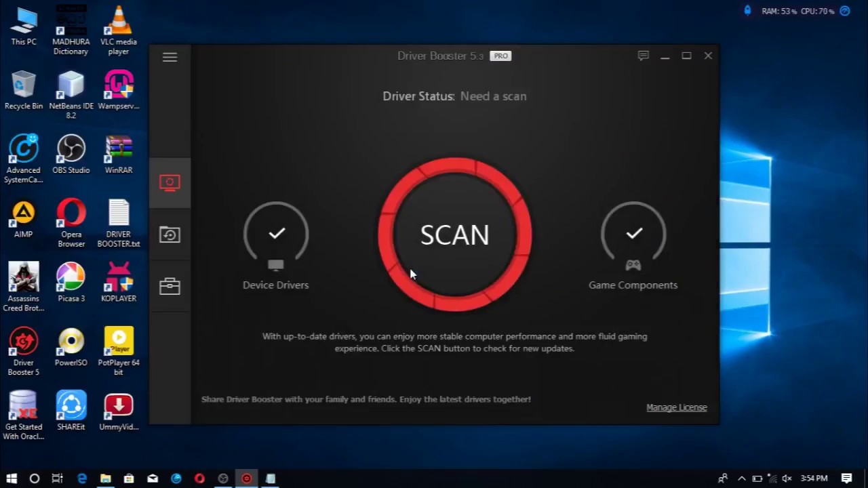
Task: Expand hidden system tray icons
Action: (x=741, y=479)
